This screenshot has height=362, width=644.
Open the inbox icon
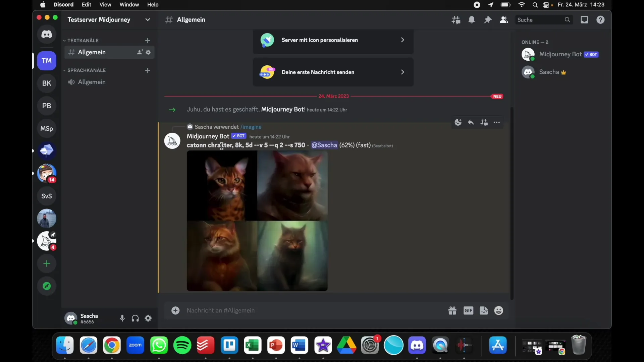[x=585, y=20]
